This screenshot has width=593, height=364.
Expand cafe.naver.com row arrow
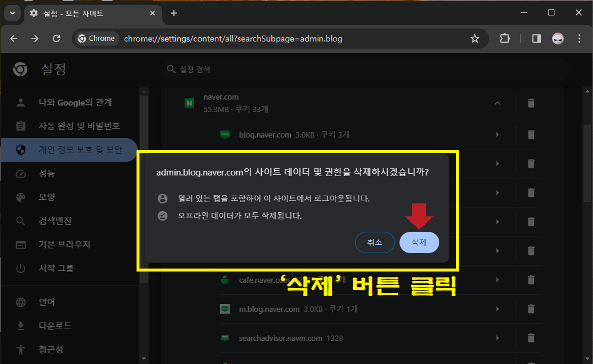[497, 280]
